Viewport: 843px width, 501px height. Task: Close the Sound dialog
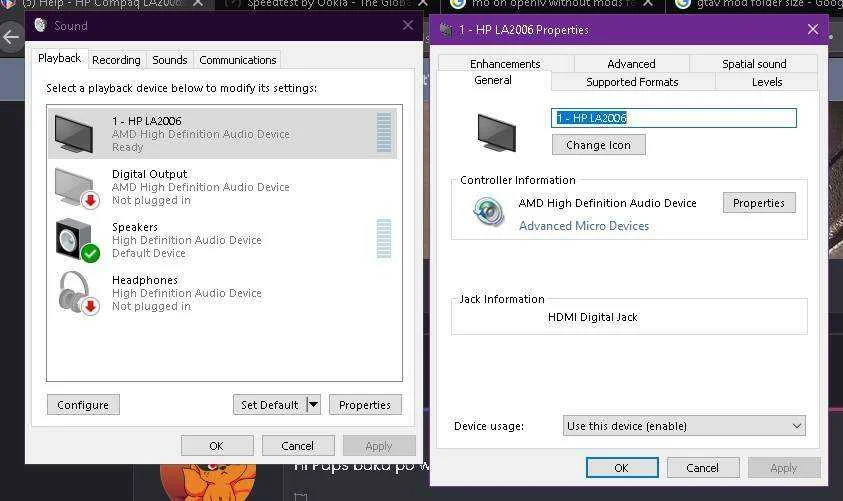(x=408, y=25)
